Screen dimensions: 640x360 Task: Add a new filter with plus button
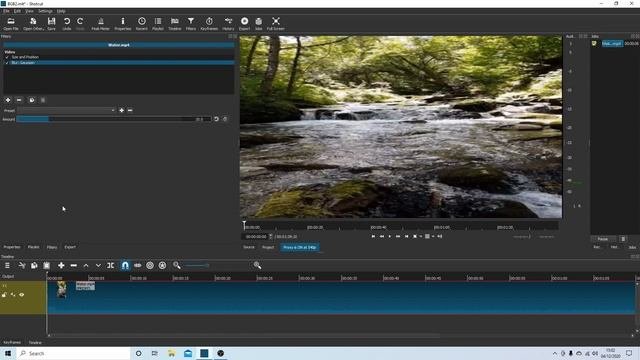click(x=8, y=100)
